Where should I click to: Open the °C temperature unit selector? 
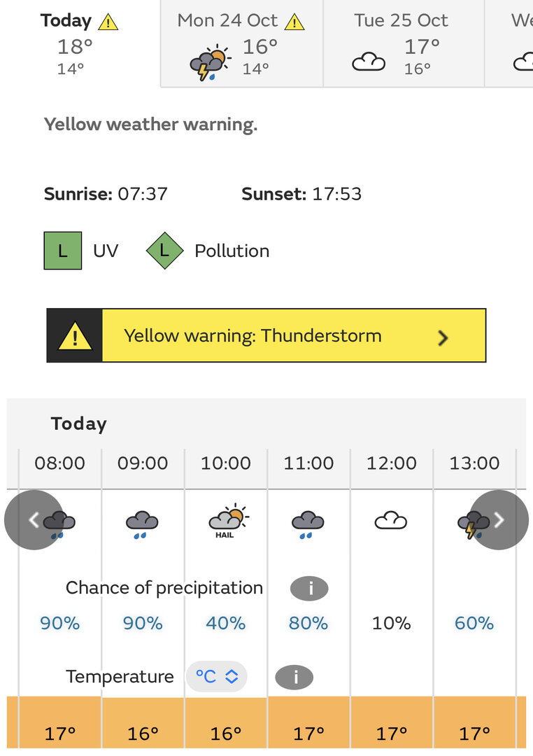[217, 676]
